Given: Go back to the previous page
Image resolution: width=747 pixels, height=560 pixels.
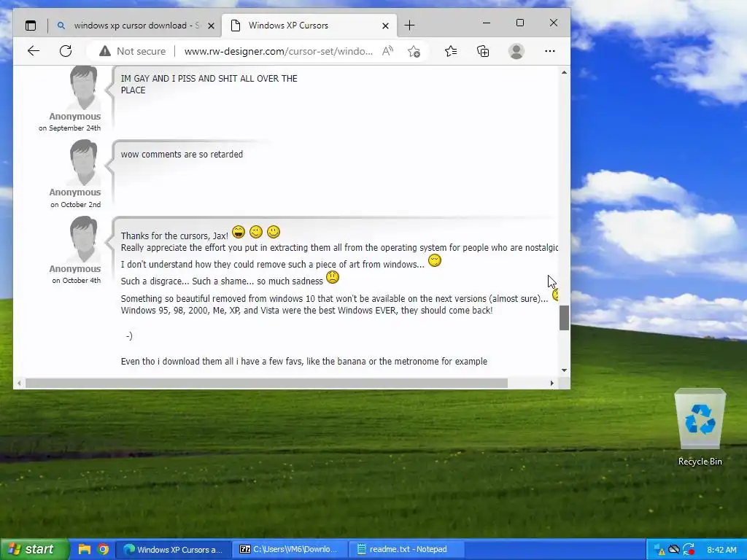Looking at the screenshot, I should 34,51.
